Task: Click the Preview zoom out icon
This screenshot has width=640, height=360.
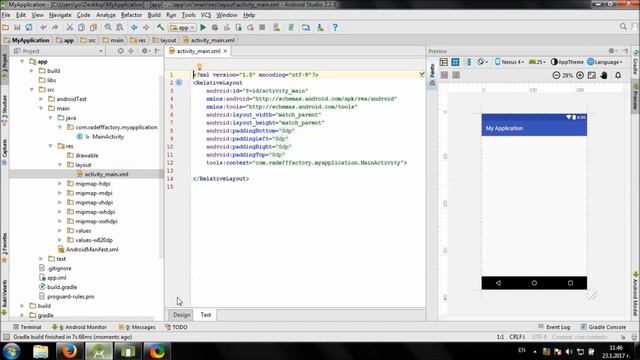Action: pyautogui.click(x=556, y=76)
